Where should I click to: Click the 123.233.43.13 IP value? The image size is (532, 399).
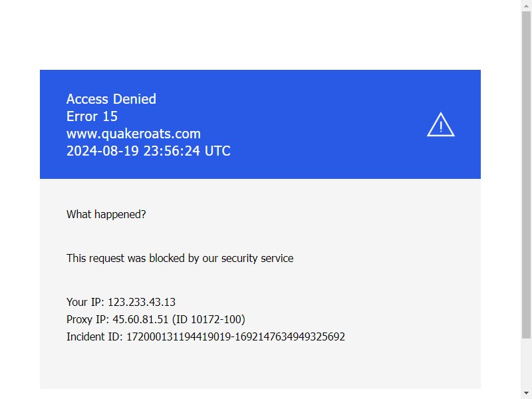[142, 302]
